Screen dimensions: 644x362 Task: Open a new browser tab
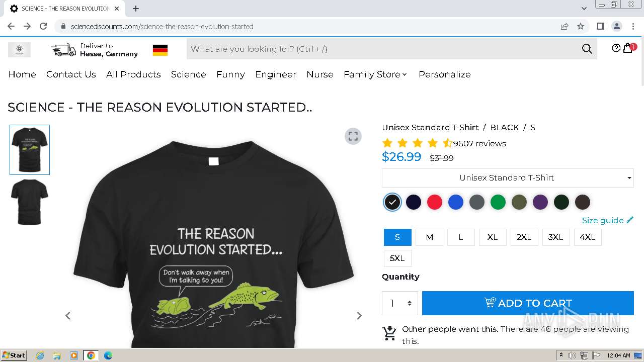136,9
